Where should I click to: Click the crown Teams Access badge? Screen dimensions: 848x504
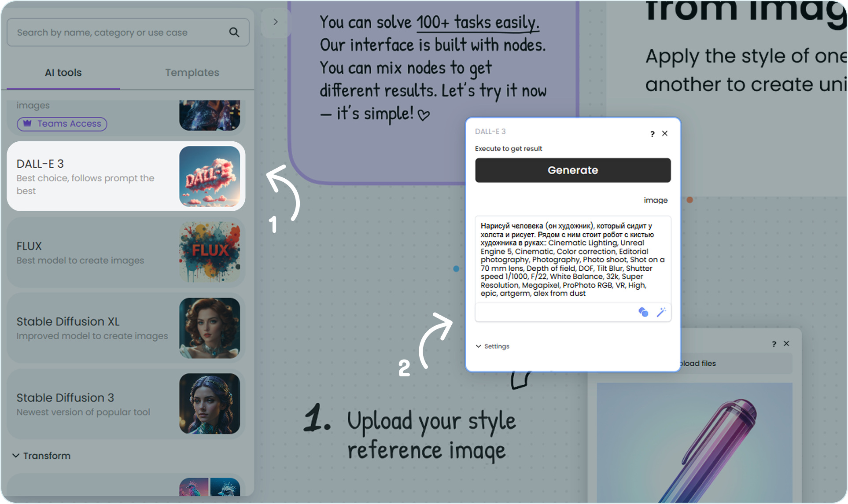click(x=62, y=124)
